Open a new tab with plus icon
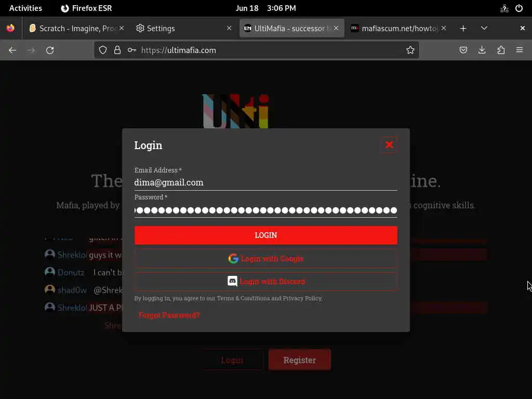The width and height of the screenshot is (532, 399). coord(463,28)
